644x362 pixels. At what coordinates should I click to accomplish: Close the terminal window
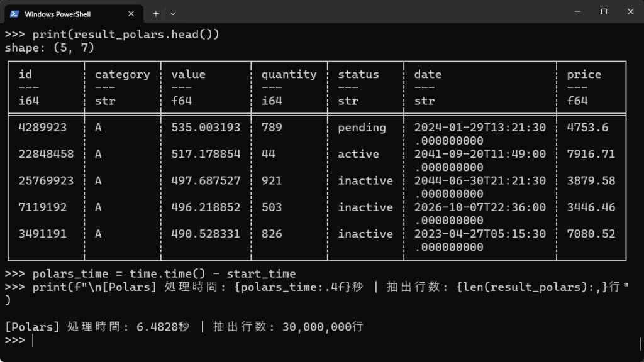click(631, 11)
